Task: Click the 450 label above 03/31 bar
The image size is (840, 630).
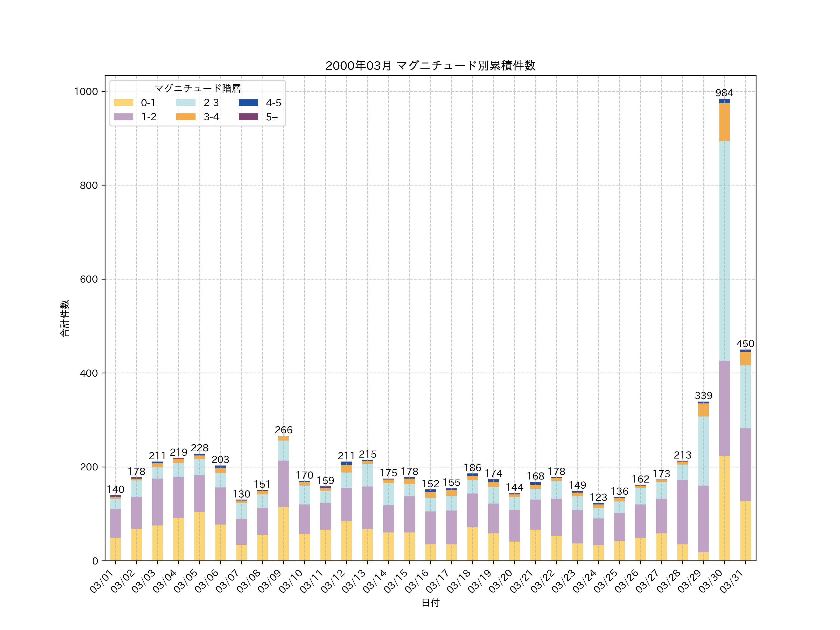Action: [x=745, y=344]
